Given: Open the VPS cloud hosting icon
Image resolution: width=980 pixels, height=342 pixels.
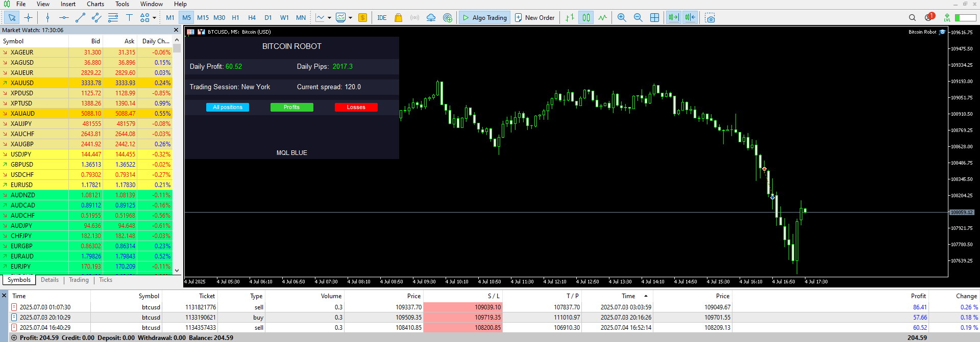Looking at the screenshot, I should (431, 18).
